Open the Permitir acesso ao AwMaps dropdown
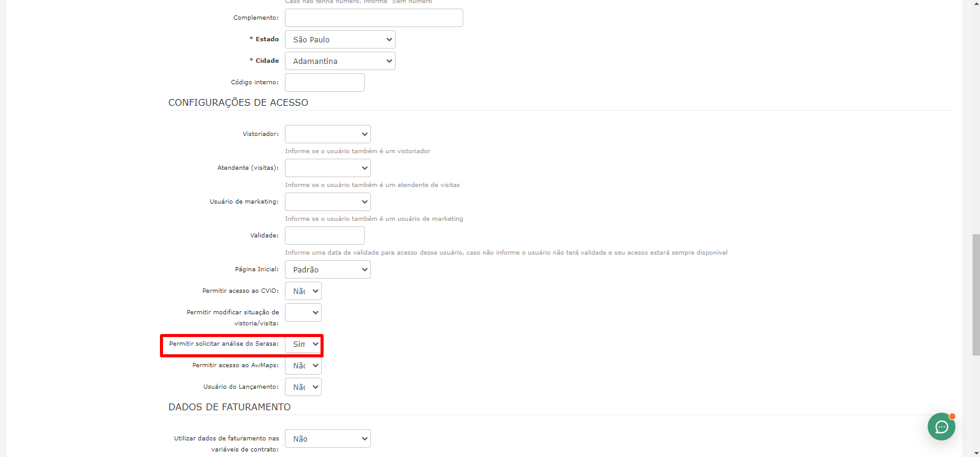This screenshot has width=980, height=457. pyautogui.click(x=303, y=365)
